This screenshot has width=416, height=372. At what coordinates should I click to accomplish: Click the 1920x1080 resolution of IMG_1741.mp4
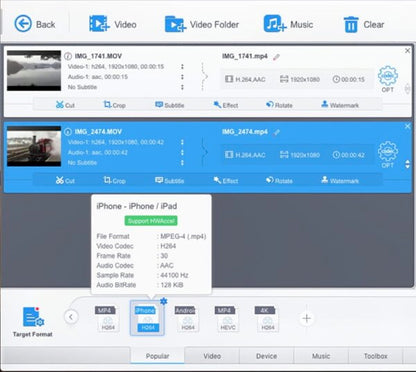coord(300,79)
